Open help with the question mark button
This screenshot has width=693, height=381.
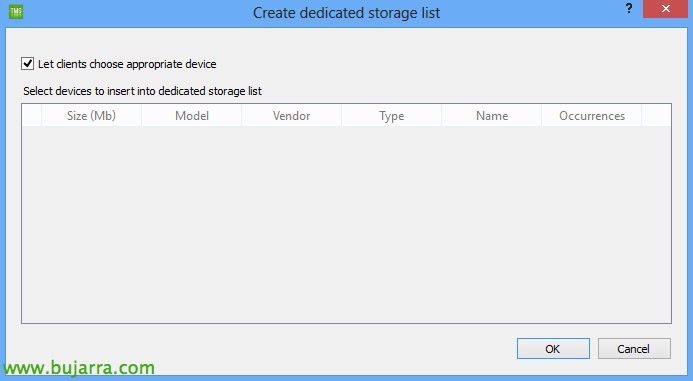coord(628,8)
